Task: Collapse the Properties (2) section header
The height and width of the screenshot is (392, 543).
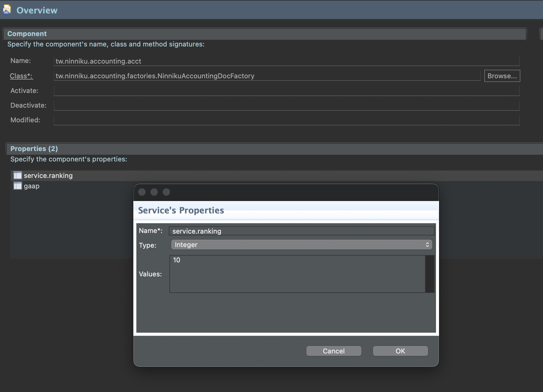Action: pos(34,149)
